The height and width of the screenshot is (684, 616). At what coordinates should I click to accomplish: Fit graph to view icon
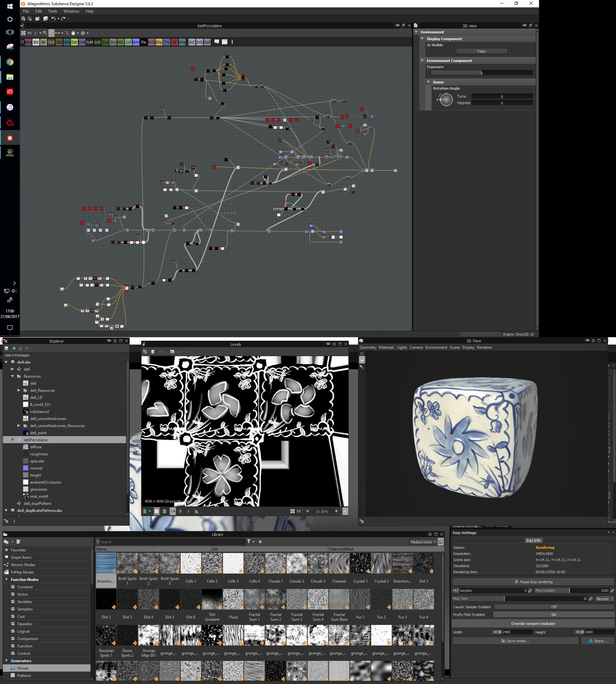[23, 33]
